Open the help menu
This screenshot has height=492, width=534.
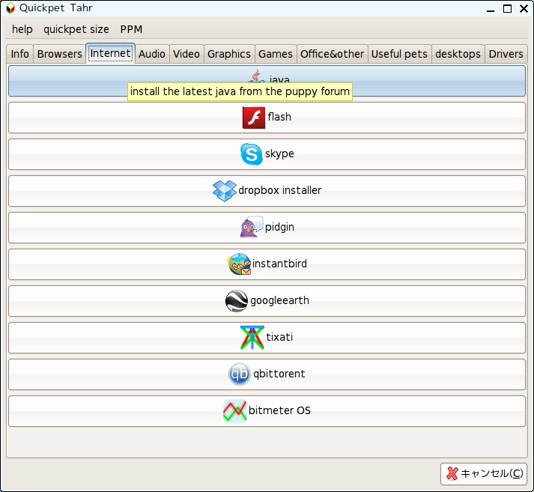(22, 29)
